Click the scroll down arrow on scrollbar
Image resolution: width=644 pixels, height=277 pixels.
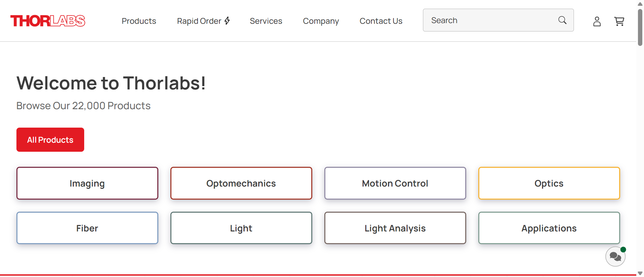point(640,273)
